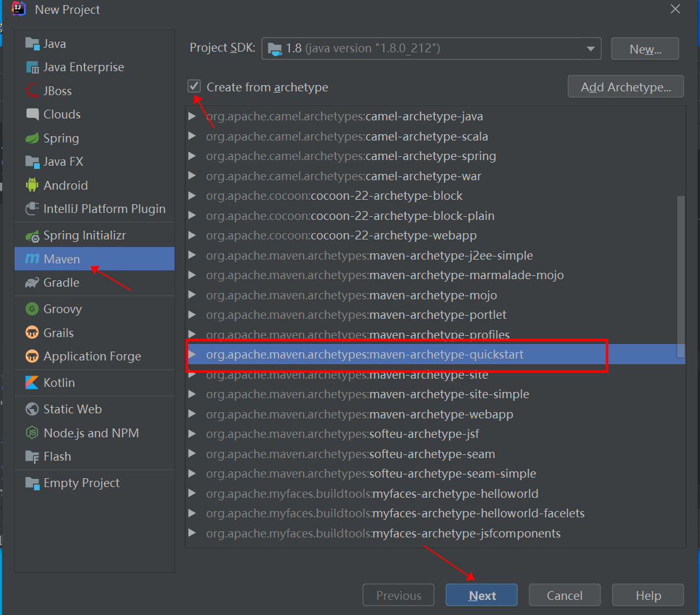The image size is (700, 615).
Task: Open Help for New Project
Action: pos(648,595)
